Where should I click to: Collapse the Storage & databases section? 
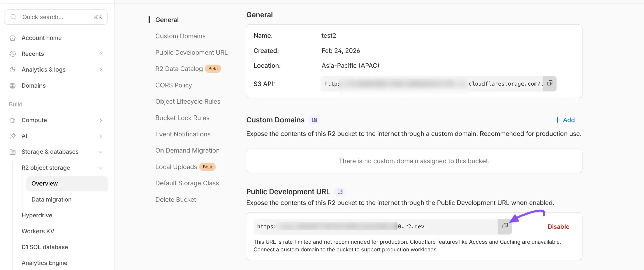click(x=101, y=152)
